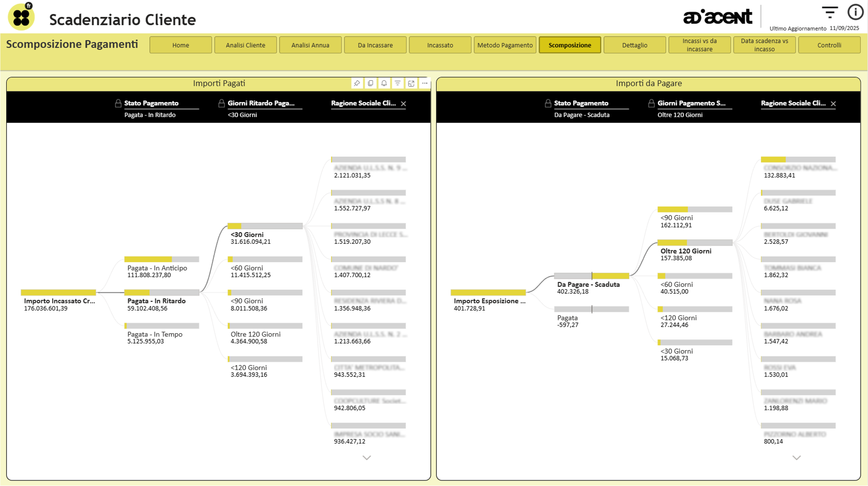Image resolution: width=868 pixels, height=486 pixels.
Task: Expand the <60 Giorni node at 11.415.512,25
Action: pos(265,259)
